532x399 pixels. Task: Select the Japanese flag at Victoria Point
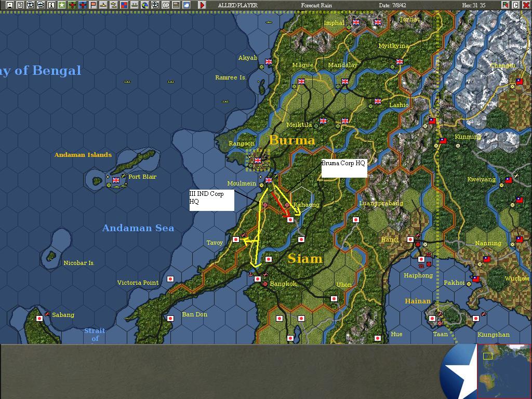(x=170, y=279)
